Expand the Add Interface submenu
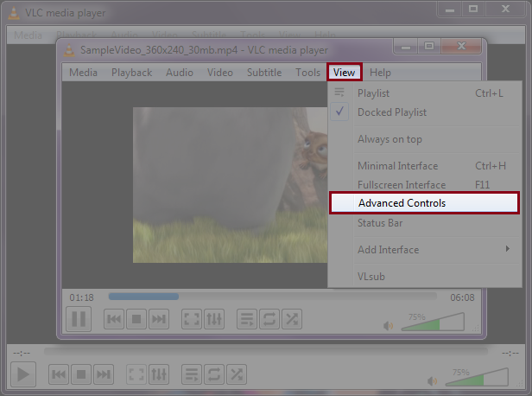The height and width of the screenshot is (396, 532). pyautogui.click(x=424, y=250)
